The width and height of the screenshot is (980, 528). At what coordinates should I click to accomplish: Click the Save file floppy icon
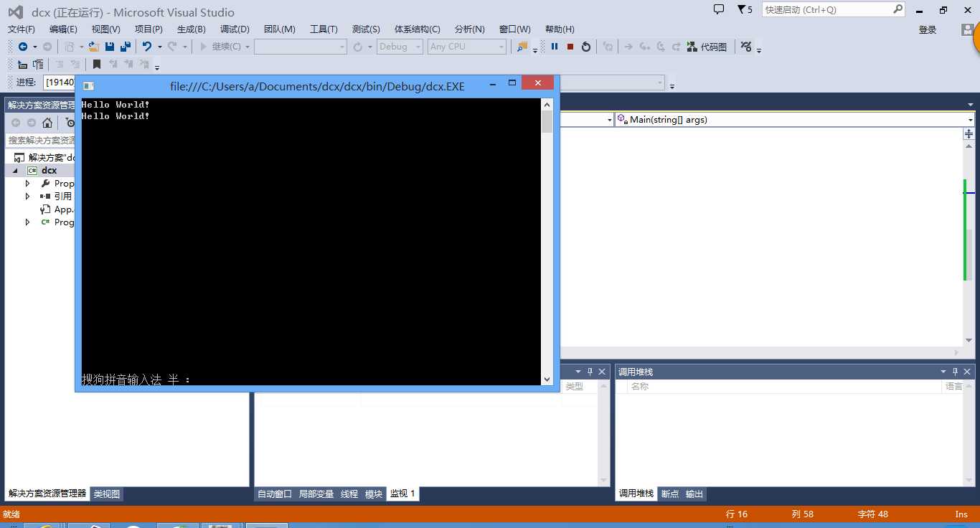110,47
